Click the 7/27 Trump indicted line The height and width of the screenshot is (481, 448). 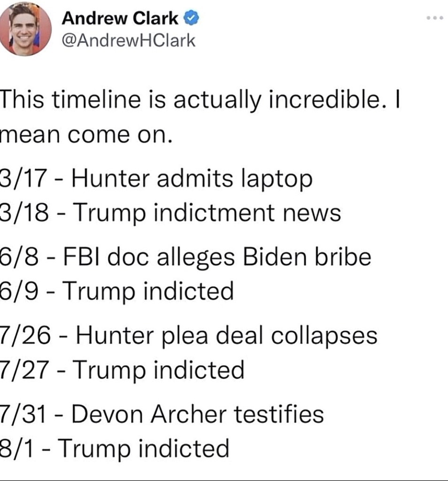122,370
